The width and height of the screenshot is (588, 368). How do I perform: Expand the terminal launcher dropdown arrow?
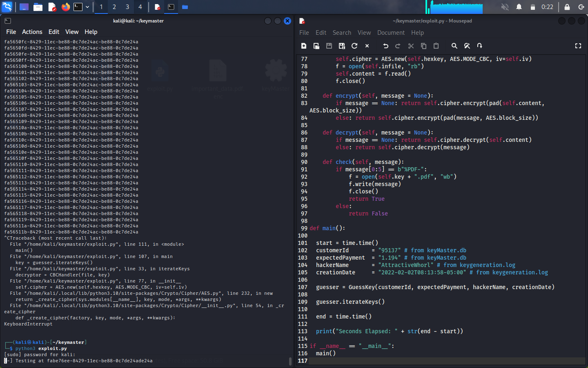coord(87,7)
